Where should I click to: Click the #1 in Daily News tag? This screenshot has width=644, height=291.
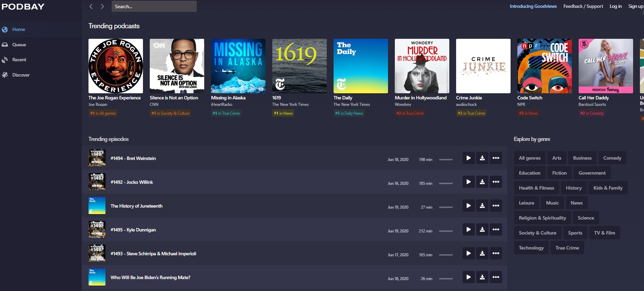349,113
